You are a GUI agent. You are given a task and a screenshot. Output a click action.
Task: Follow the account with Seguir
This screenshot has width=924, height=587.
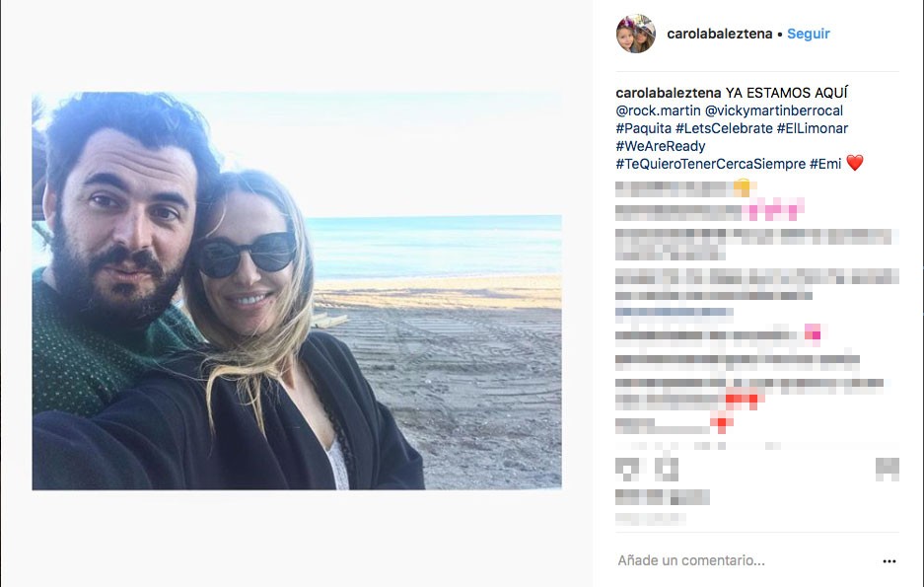pyautogui.click(x=809, y=35)
